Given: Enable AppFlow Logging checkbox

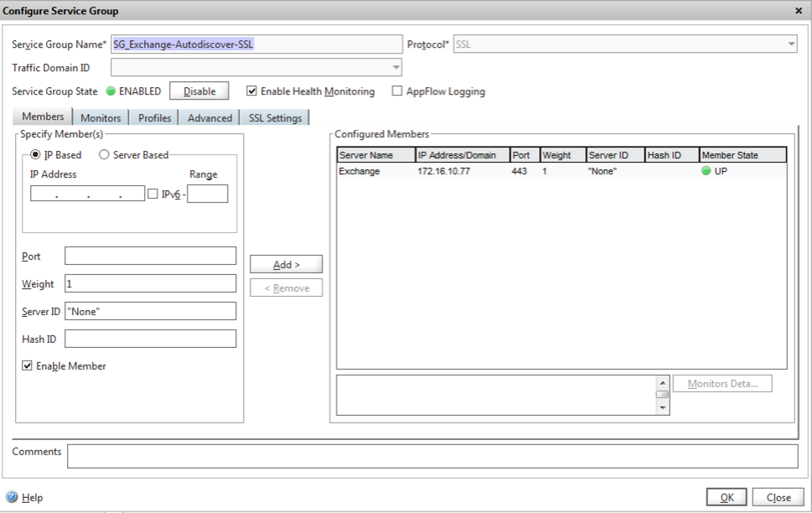Looking at the screenshot, I should tap(397, 91).
